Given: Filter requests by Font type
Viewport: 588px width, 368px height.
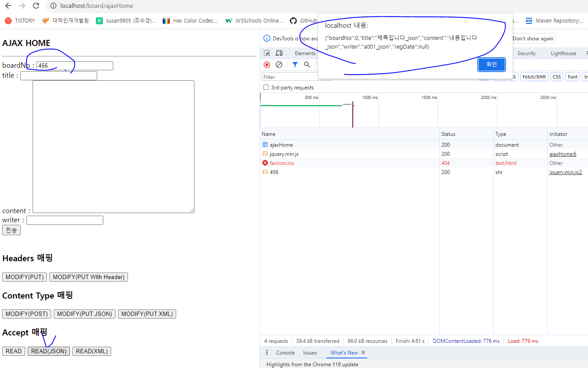Looking at the screenshot, I should pyautogui.click(x=573, y=77).
